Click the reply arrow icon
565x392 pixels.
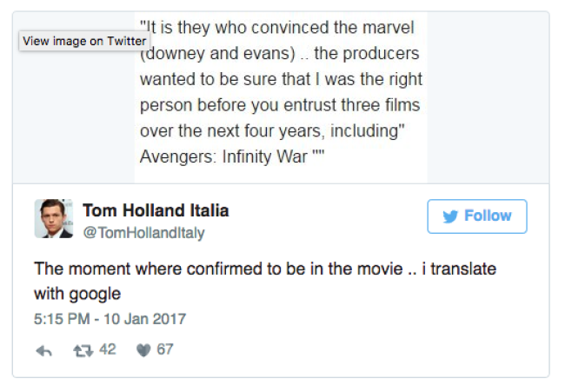[x=44, y=350]
